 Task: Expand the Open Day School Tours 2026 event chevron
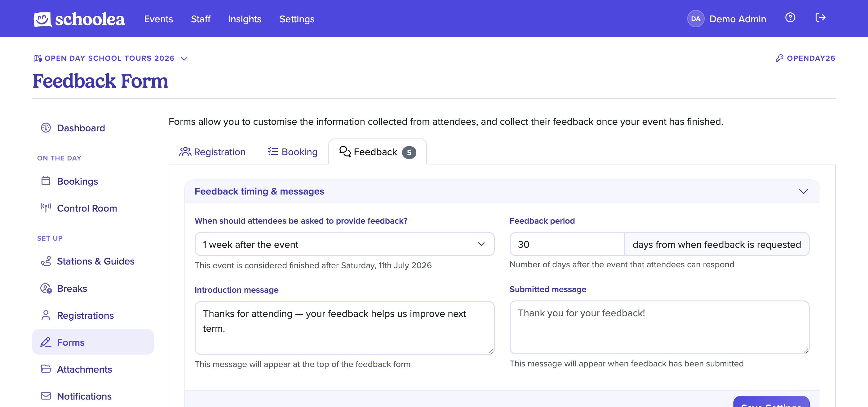tap(184, 59)
